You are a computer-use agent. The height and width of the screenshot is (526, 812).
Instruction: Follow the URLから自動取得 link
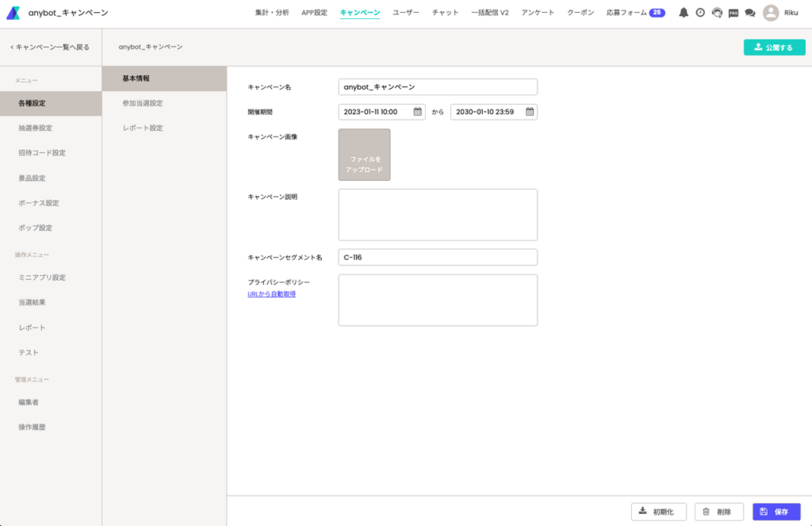[272, 294]
